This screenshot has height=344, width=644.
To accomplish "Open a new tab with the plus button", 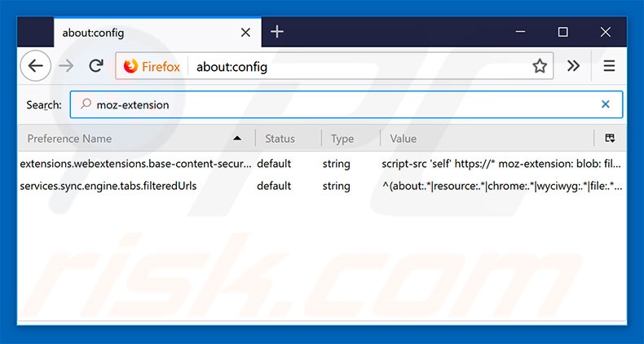I will click(277, 32).
